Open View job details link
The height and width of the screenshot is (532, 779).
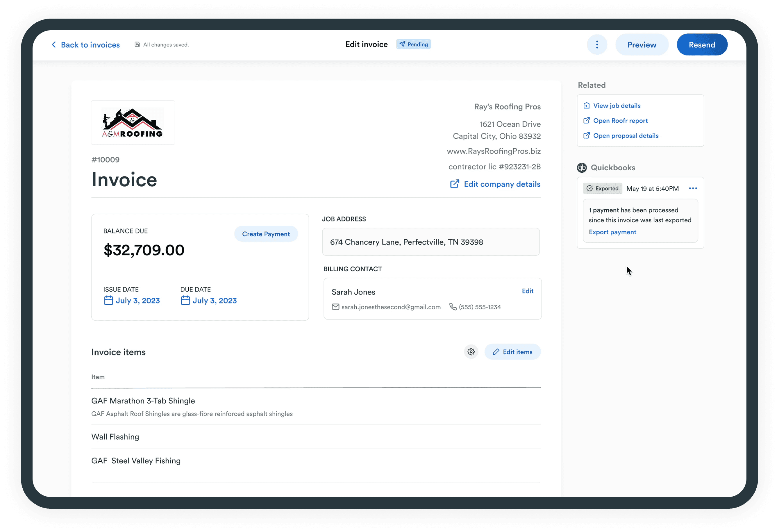(617, 106)
